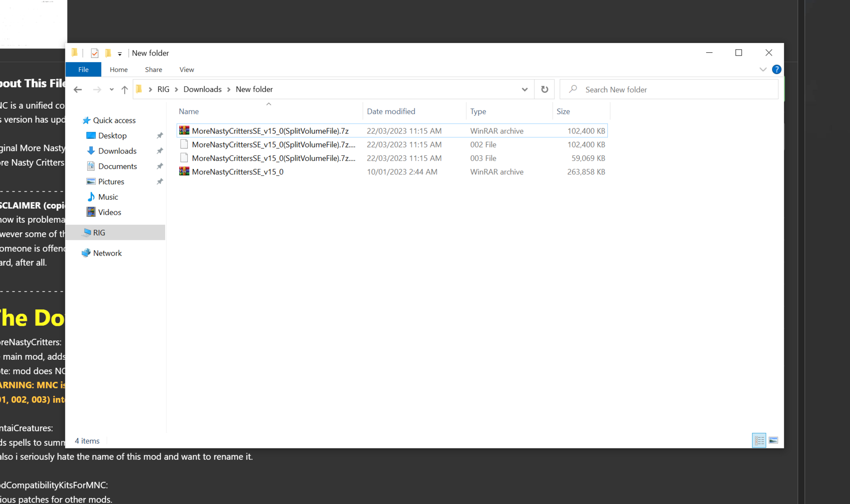The image size is (850, 504).
Task: Open Downloads in navigation pane
Action: tap(118, 151)
